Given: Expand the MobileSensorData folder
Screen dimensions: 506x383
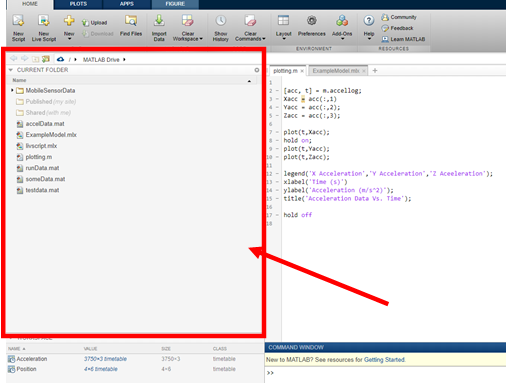Looking at the screenshot, I should pyautogui.click(x=12, y=90).
